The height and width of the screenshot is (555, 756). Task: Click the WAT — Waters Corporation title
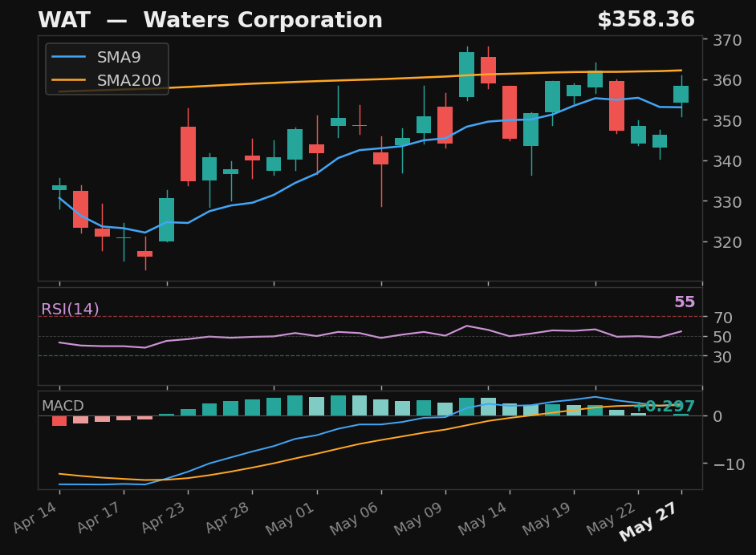tap(210, 20)
